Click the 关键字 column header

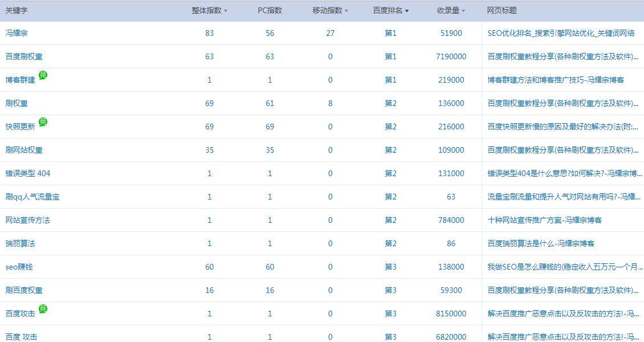17,11
